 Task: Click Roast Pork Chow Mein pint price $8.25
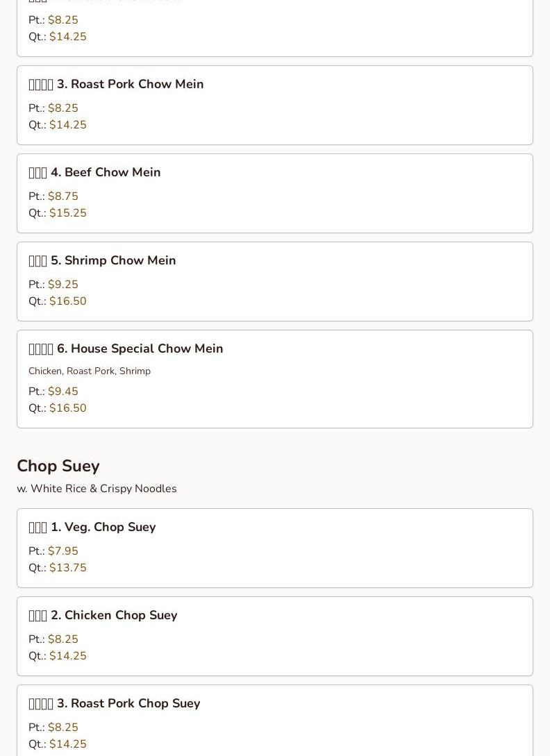(62, 108)
